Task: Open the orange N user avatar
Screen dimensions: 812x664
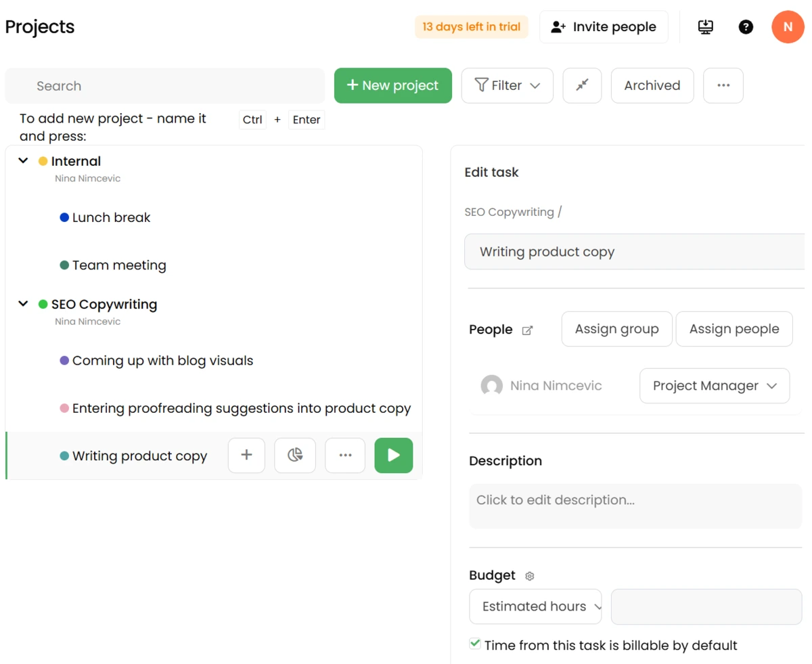Action: point(788,27)
